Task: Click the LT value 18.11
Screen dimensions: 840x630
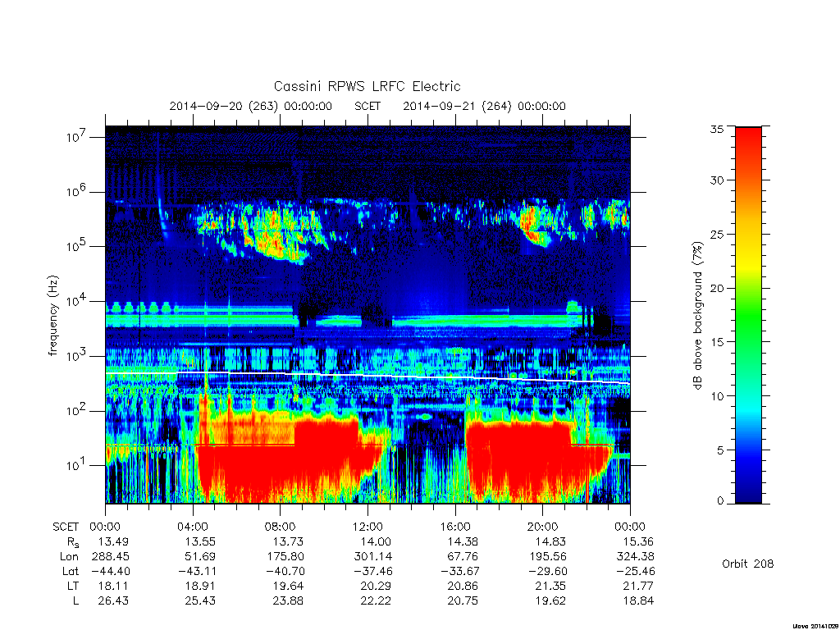Action: point(112,586)
